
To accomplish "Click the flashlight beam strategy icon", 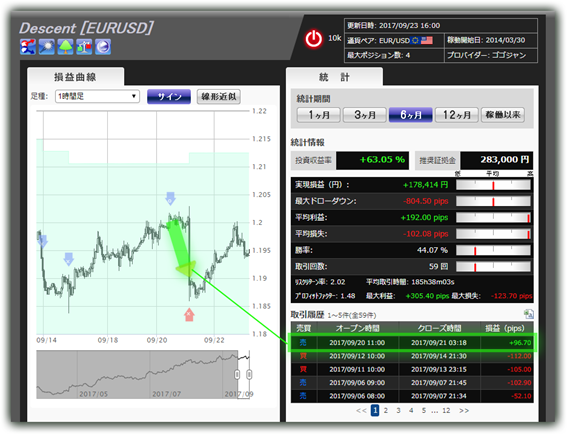I will (47, 47).
